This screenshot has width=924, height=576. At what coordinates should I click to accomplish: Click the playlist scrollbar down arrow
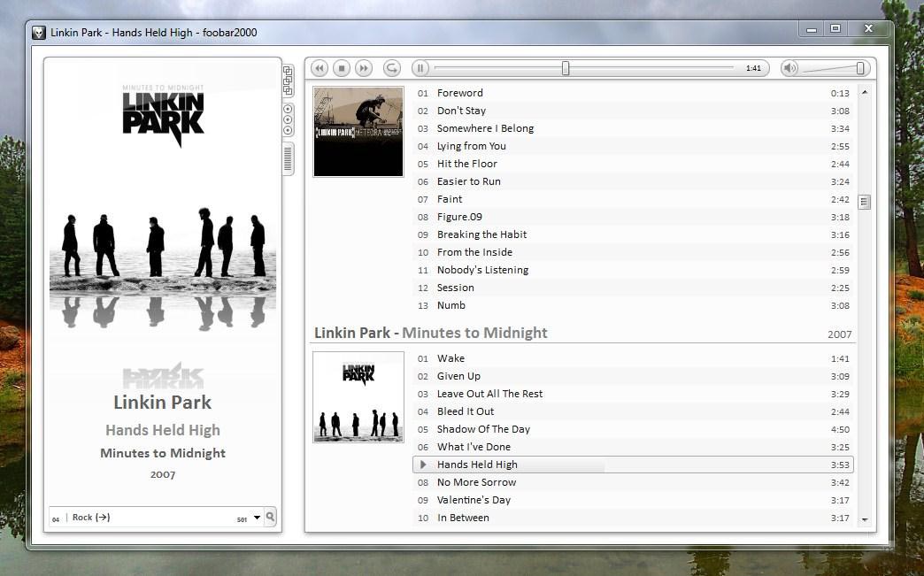coord(865,519)
